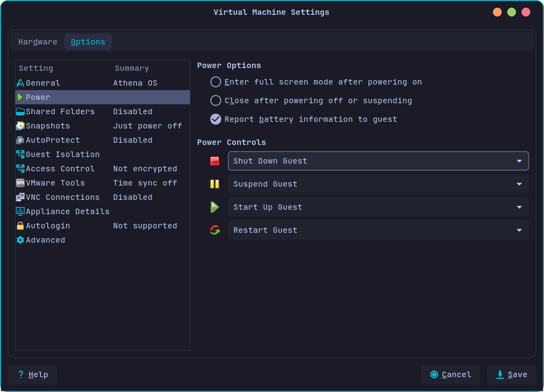The height and width of the screenshot is (392, 544).
Task: Click the Save button
Action: coord(512,374)
